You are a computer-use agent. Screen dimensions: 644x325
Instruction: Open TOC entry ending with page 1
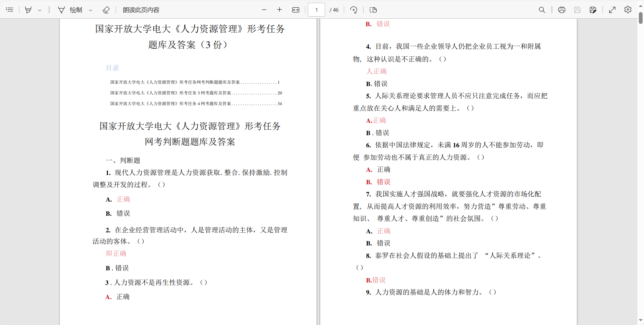(195, 82)
